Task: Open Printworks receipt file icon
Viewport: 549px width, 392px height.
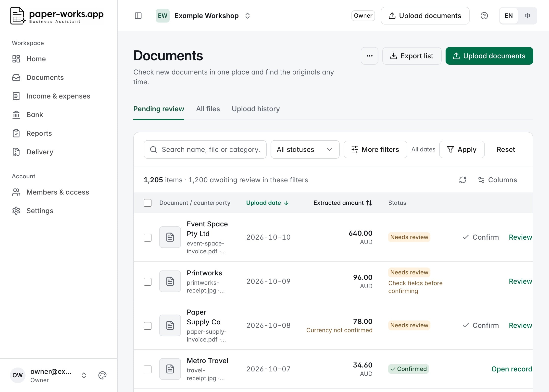Action: click(170, 281)
